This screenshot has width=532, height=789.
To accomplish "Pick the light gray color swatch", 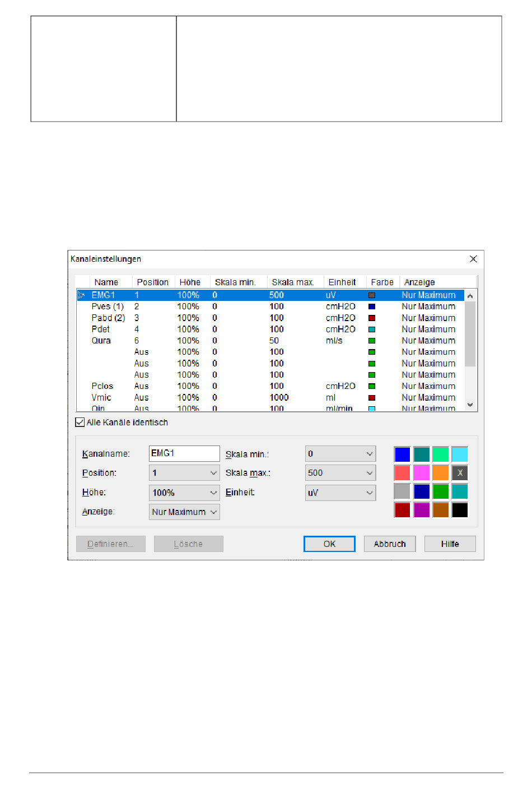I will [402, 491].
